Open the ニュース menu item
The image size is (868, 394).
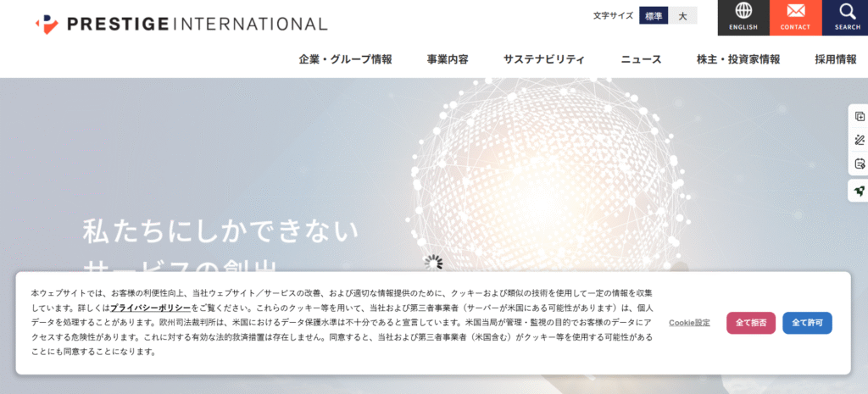(641, 59)
